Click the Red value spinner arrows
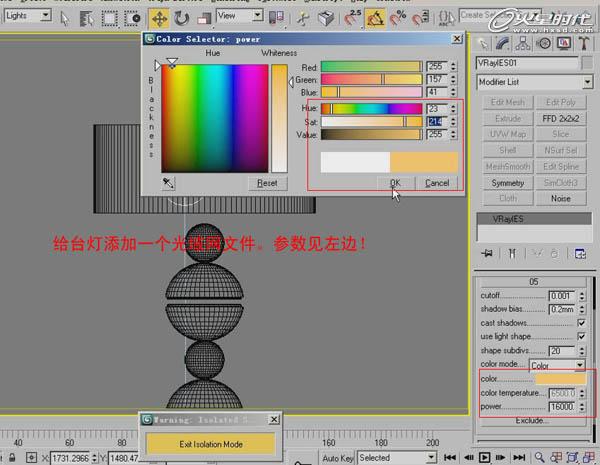600x465 pixels. [453, 67]
